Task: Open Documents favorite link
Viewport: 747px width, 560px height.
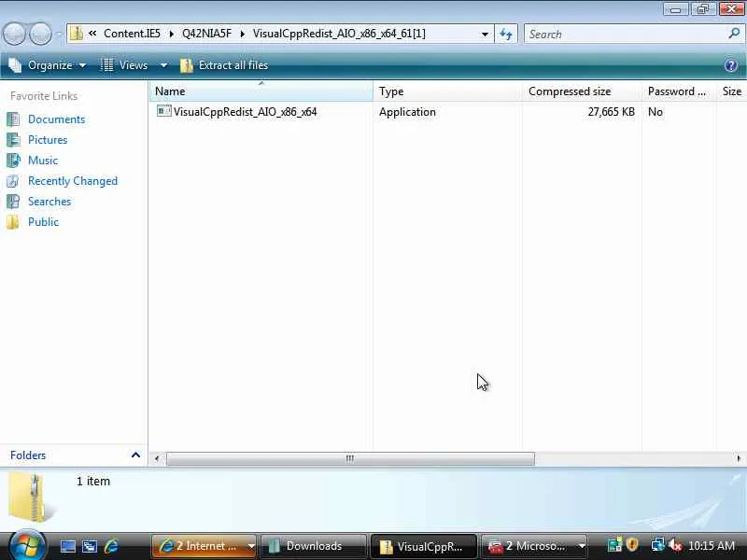Action: click(x=56, y=119)
